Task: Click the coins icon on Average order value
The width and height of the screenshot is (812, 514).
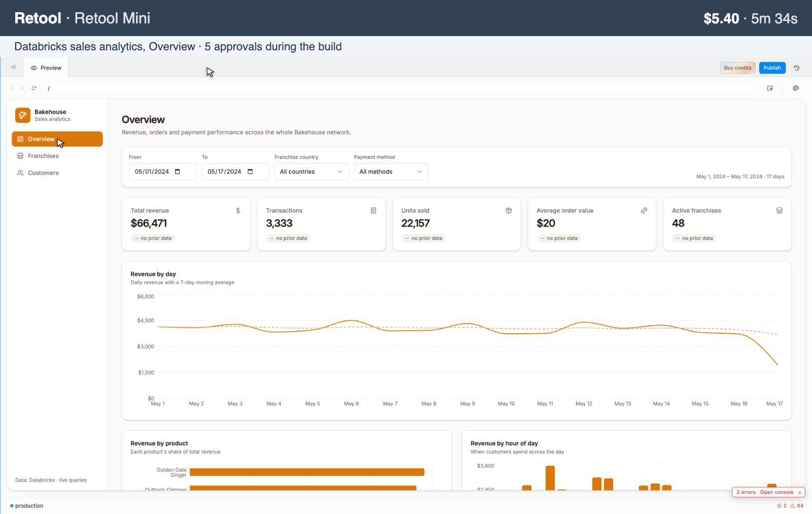Action: [x=644, y=210]
